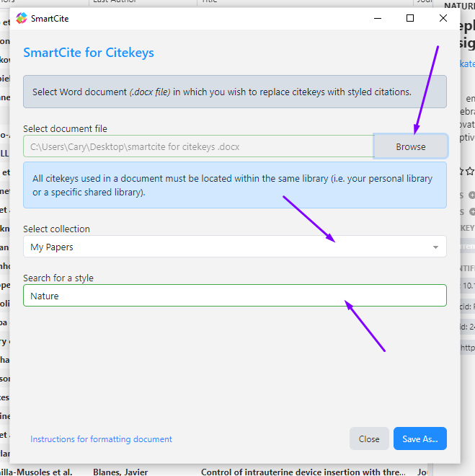
Task: Click the Close button at dialog bottom
Action: point(369,438)
